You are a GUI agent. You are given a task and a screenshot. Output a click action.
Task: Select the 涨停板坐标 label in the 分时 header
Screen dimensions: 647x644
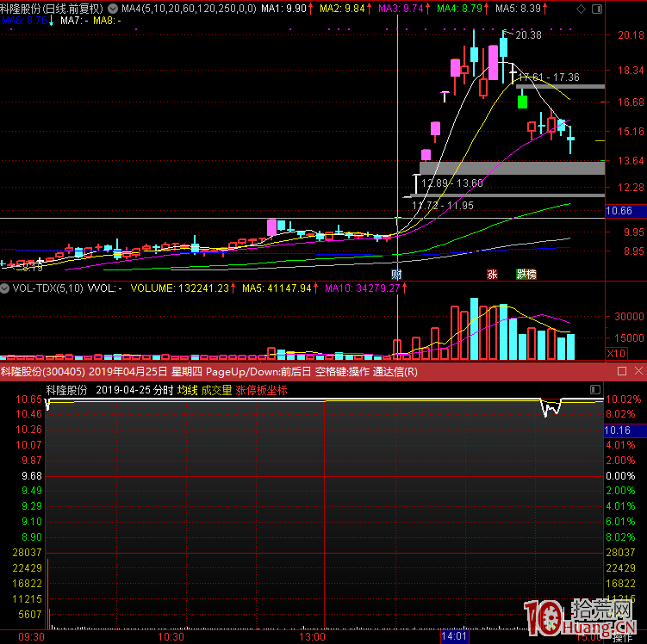(x=261, y=390)
